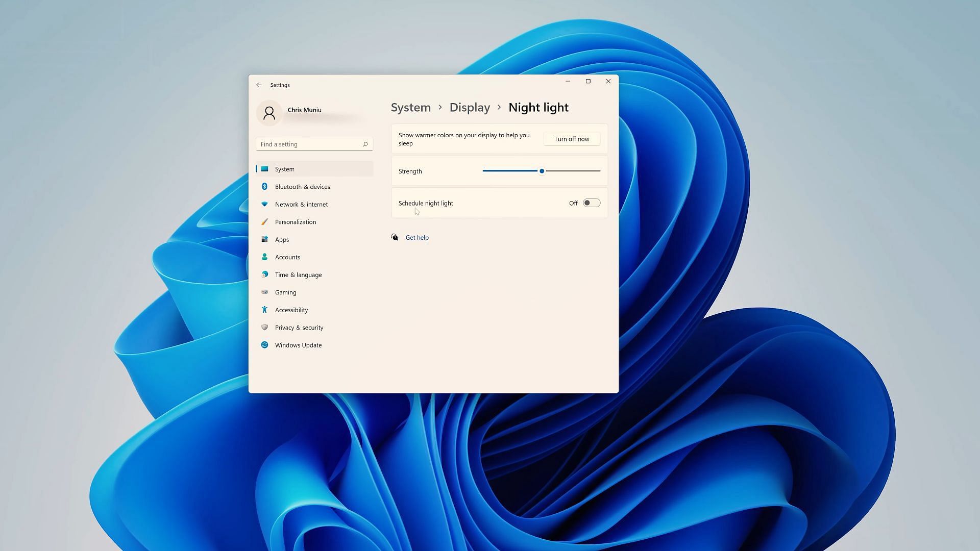Click the System settings icon
This screenshot has height=551, width=980.
(x=265, y=169)
